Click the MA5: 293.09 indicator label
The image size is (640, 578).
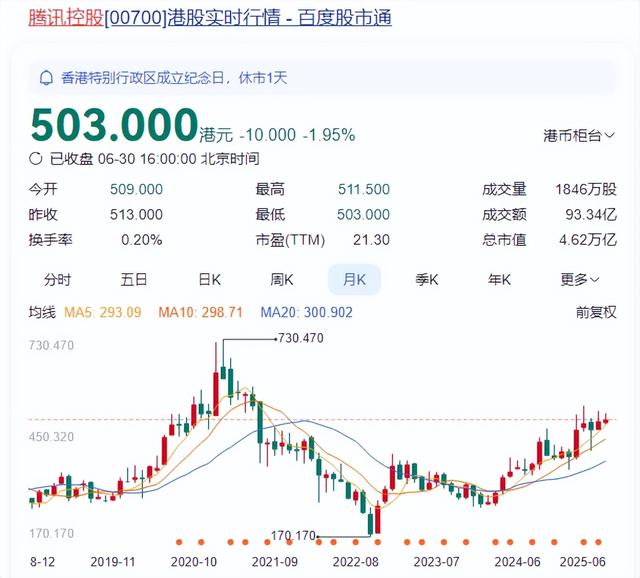click(x=102, y=313)
